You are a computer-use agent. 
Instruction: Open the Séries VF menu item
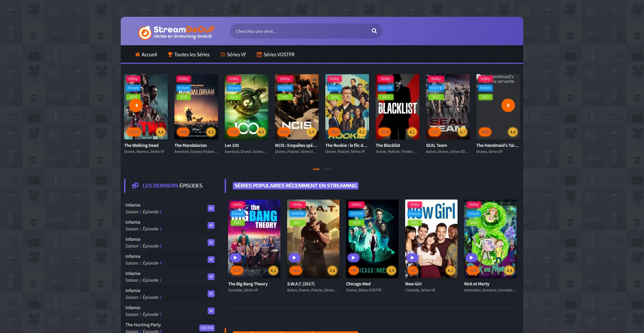tap(233, 54)
